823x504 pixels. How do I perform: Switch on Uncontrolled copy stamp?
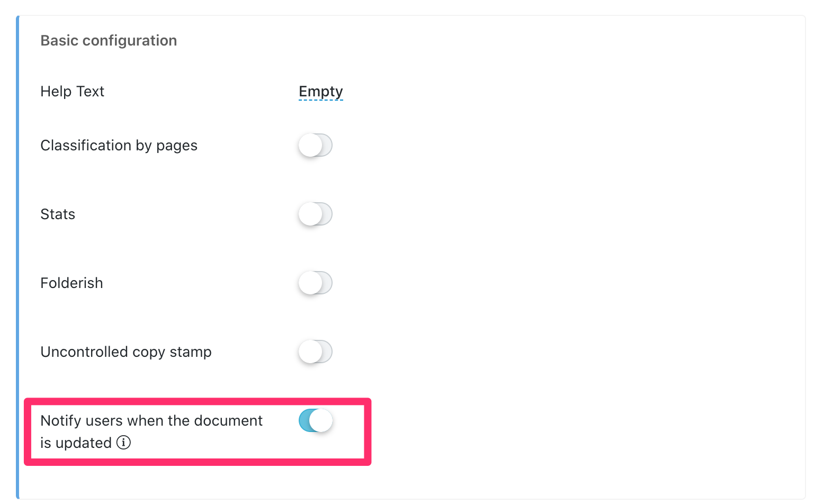[x=315, y=352]
